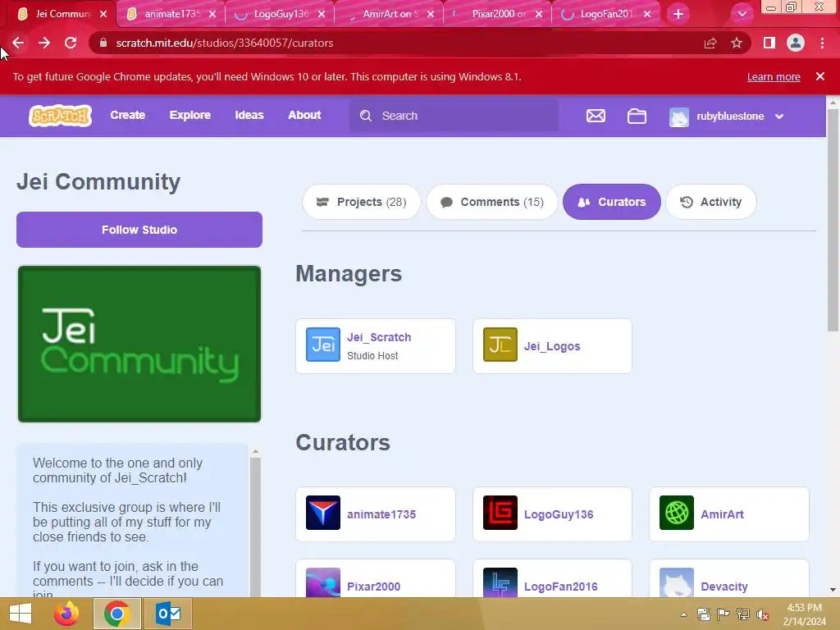The width and height of the screenshot is (840, 630).
Task: Switch to the LogoFan2016 browser tab
Action: [606, 14]
